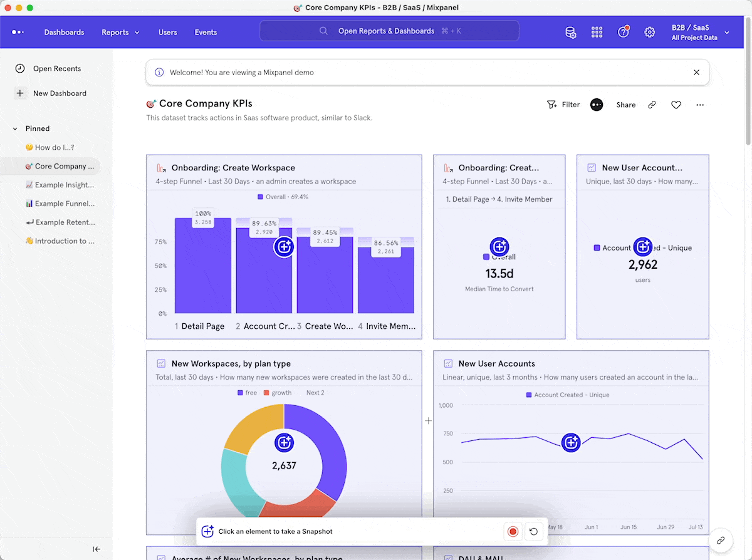This screenshot has height=560, width=752.
Task: Open the data management database icon
Action: click(571, 33)
